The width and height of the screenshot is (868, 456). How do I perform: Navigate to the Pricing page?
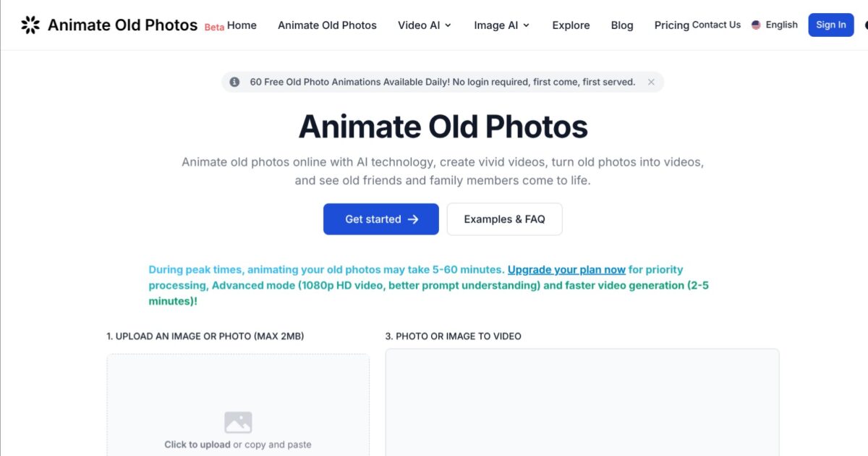pos(671,25)
